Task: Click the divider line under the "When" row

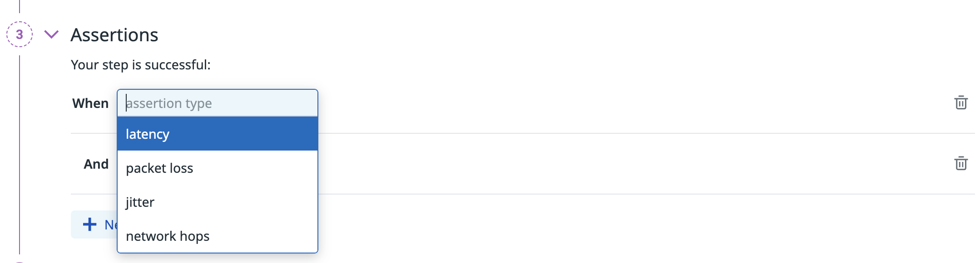Action: (x=636, y=133)
